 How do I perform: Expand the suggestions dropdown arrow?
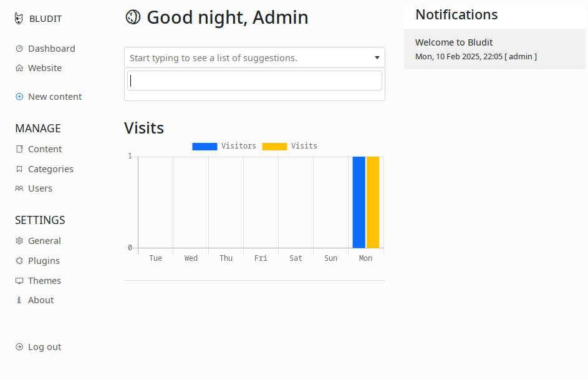click(377, 57)
